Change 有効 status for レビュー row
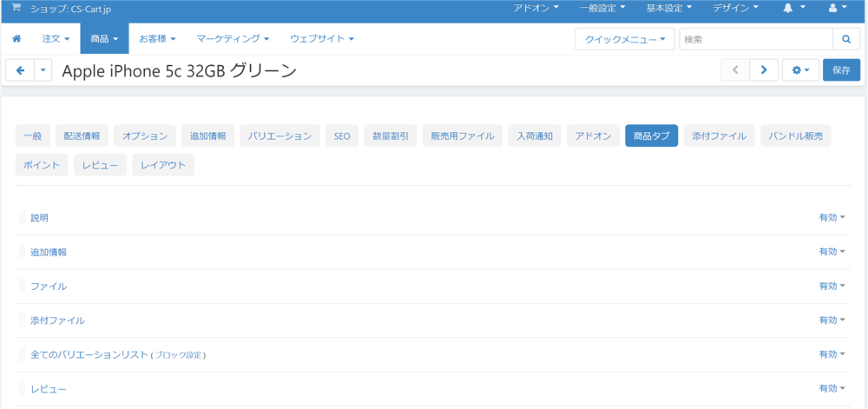Viewport: 868px width, 409px height. click(x=832, y=388)
